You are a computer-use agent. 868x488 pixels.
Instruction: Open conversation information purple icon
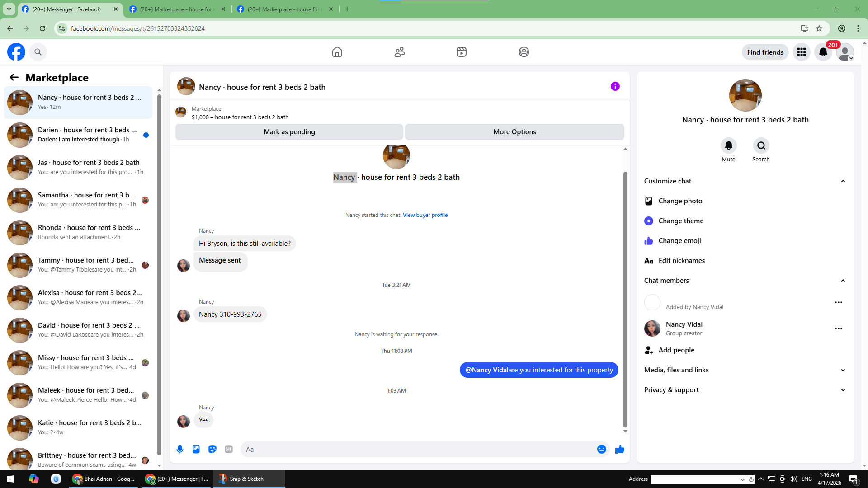pyautogui.click(x=615, y=86)
